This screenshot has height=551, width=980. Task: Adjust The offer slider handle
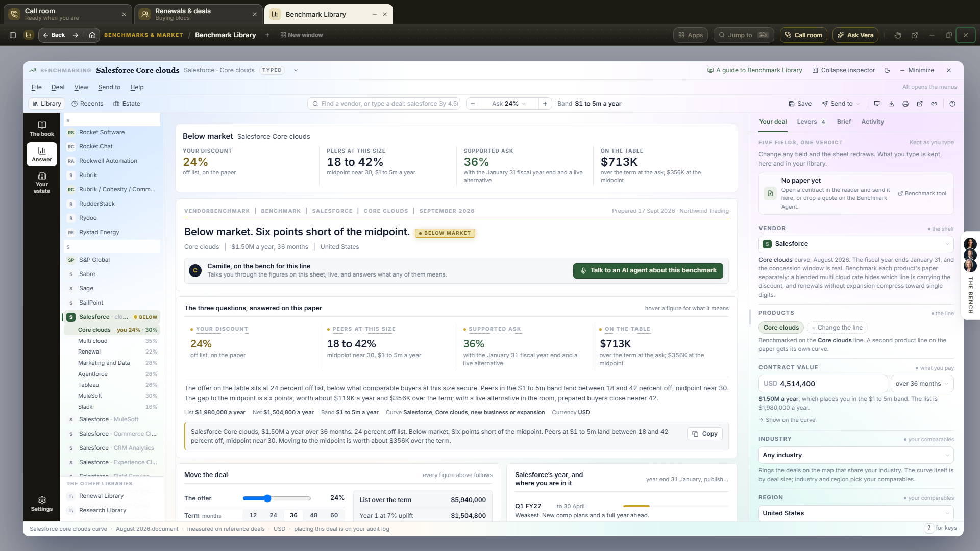[267, 498]
